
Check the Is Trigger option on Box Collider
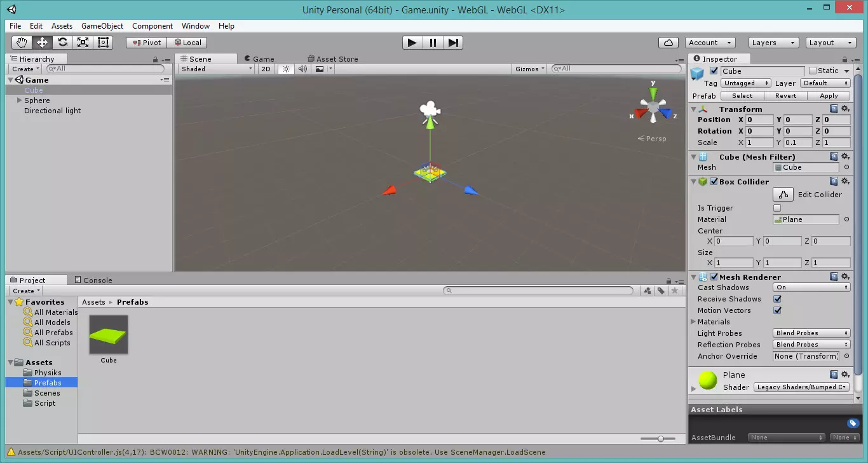coord(777,207)
